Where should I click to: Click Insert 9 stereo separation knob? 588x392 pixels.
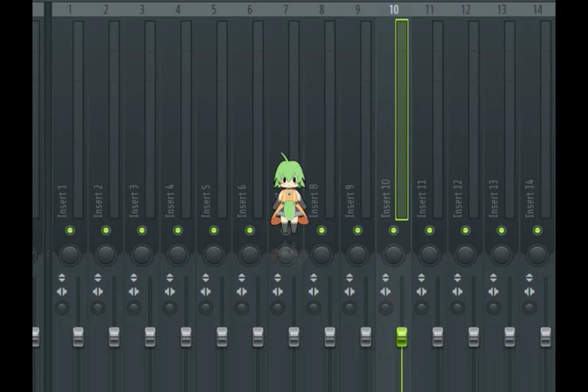tap(350, 308)
